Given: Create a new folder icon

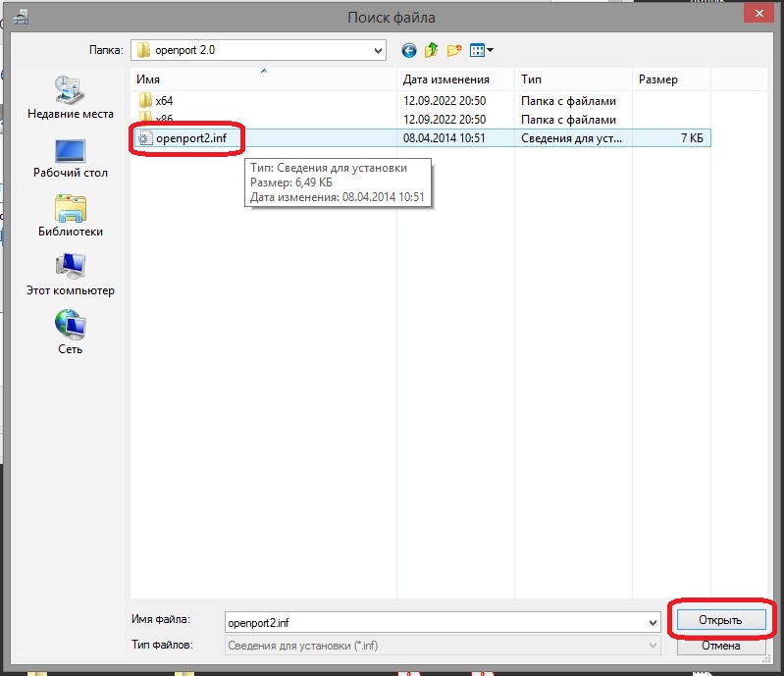Looking at the screenshot, I should click(454, 50).
